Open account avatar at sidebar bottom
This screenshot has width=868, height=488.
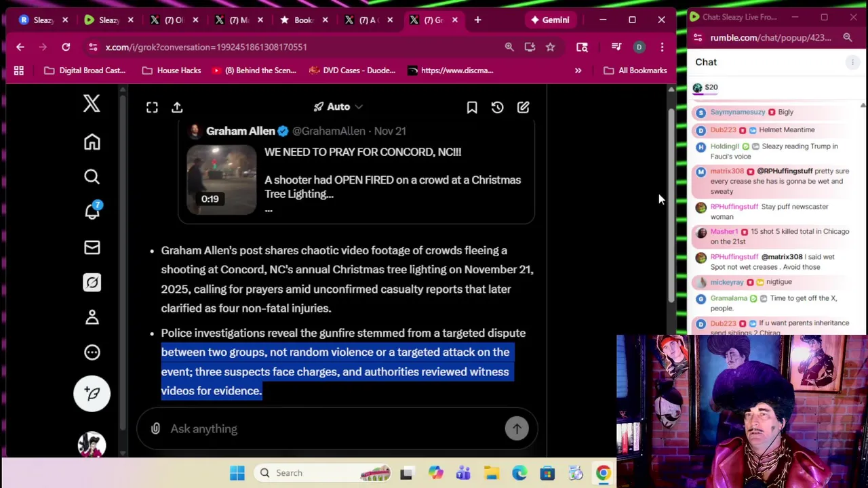[x=92, y=444]
